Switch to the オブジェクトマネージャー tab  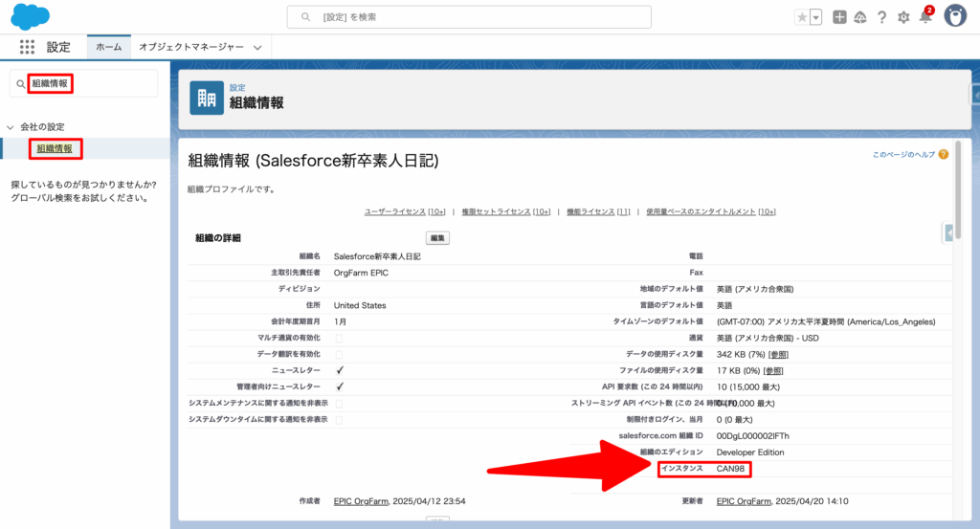(x=191, y=47)
